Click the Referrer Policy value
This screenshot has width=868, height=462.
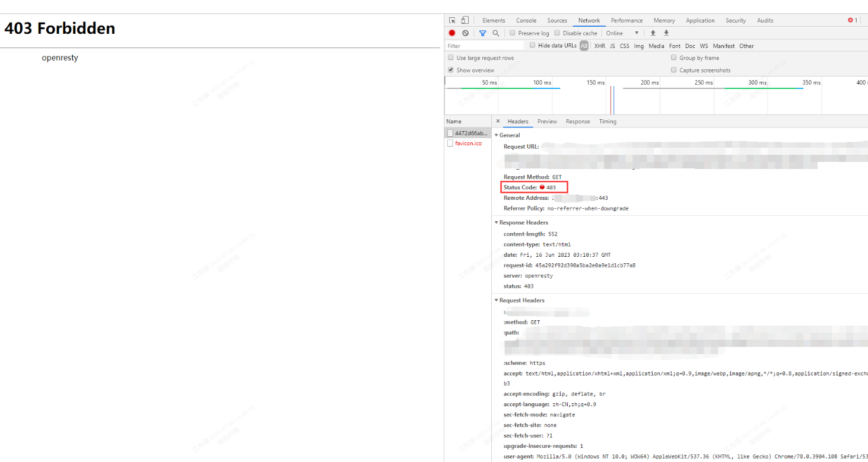[x=588, y=209]
